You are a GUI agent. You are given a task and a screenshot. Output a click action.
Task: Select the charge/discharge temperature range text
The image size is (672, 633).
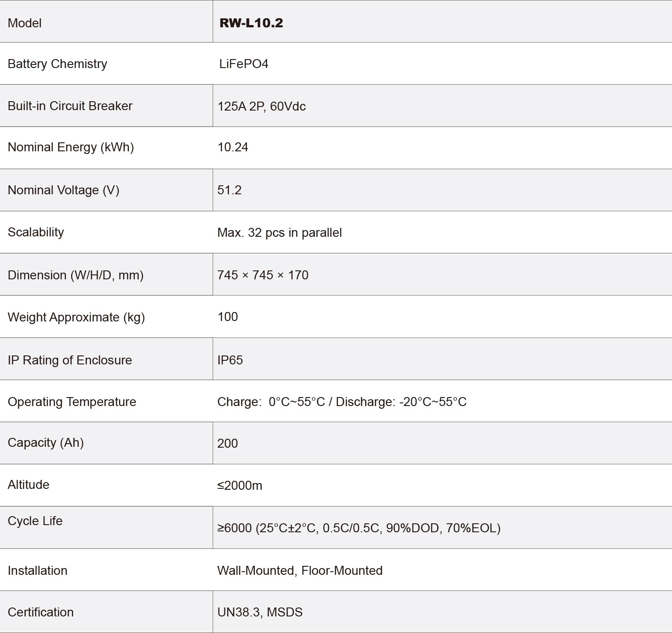(342, 402)
